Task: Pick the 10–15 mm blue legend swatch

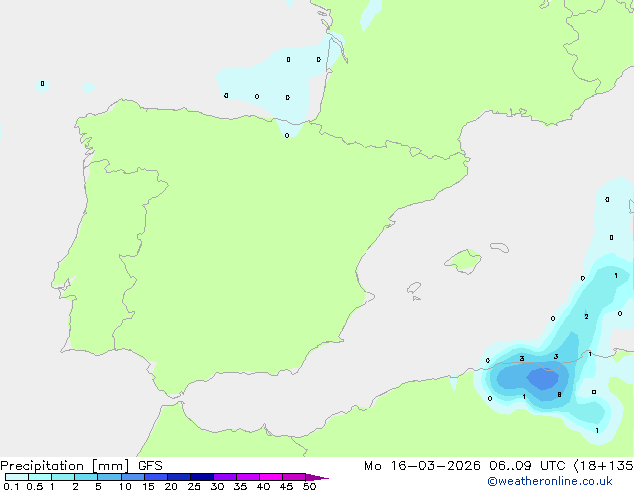Action: [133, 477]
